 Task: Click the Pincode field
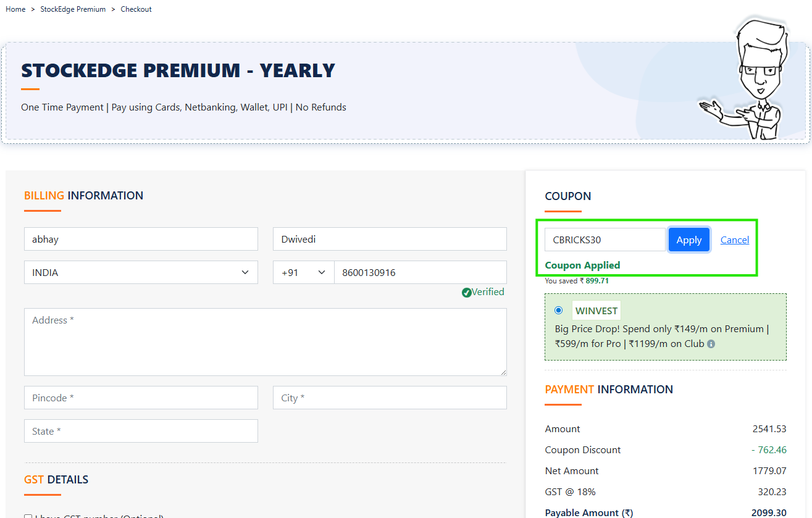pos(141,398)
